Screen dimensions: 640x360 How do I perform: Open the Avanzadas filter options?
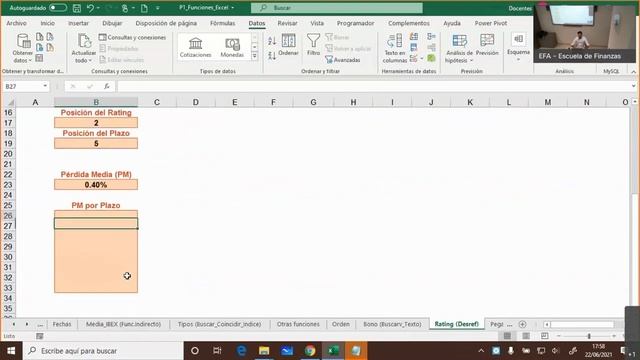click(x=343, y=60)
